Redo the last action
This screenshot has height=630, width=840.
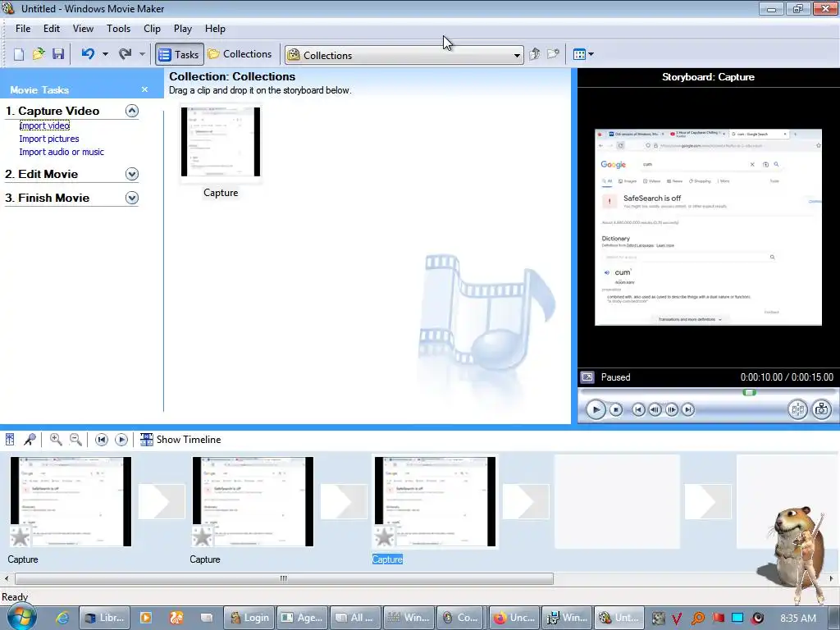pos(126,54)
